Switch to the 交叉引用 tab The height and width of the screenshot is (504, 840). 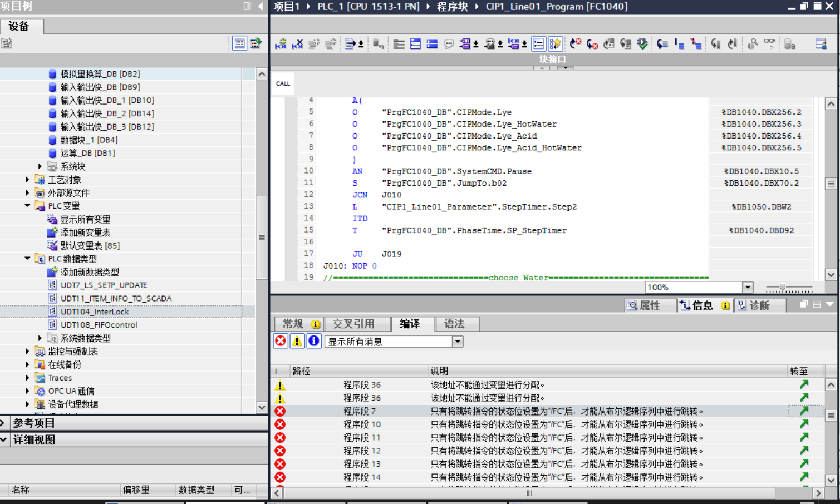tap(353, 324)
